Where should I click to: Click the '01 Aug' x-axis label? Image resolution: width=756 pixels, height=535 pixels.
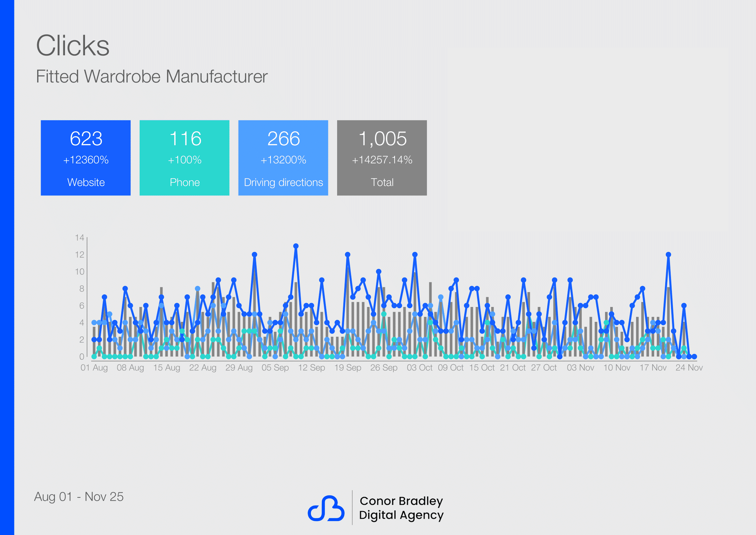[94, 367]
